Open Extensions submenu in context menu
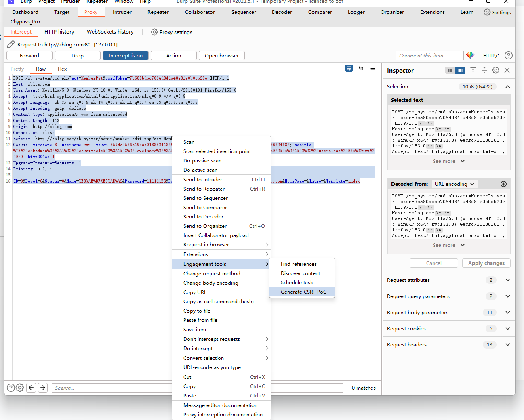The width and height of the screenshot is (524, 420). click(x=221, y=254)
